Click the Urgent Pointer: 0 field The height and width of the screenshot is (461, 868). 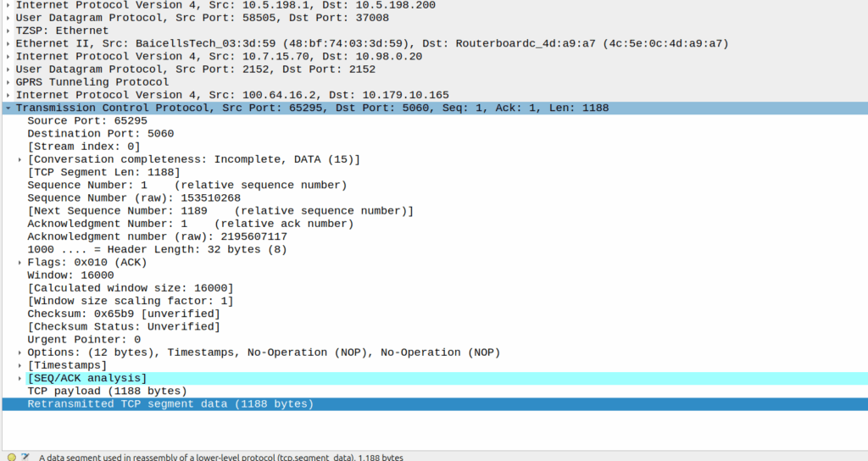(x=83, y=340)
